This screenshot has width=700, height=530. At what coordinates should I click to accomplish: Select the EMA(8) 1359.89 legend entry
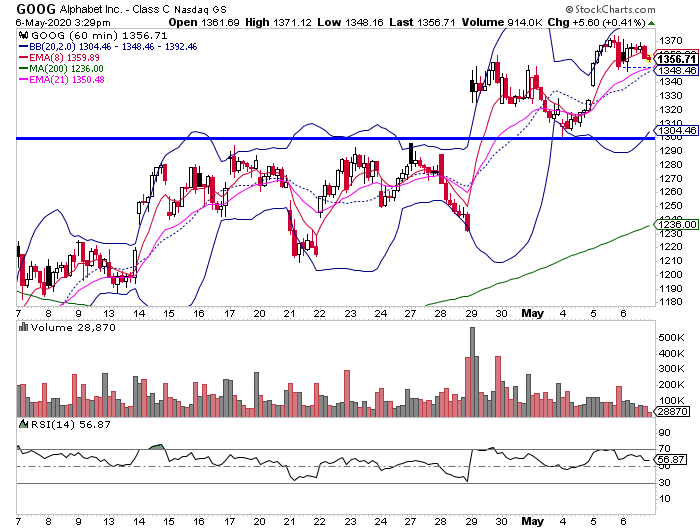(x=64, y=58)
